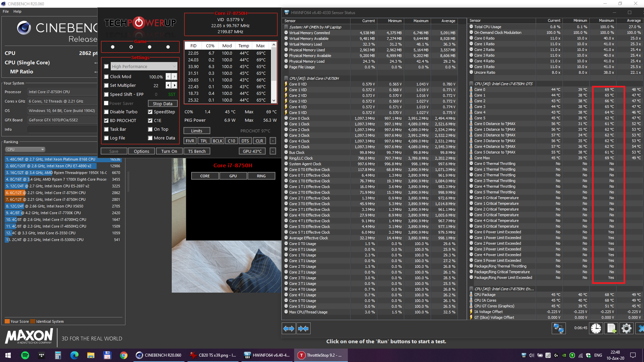Open the High Performance power plan dropdown
644x362 pixels.
tap(144, 66)
